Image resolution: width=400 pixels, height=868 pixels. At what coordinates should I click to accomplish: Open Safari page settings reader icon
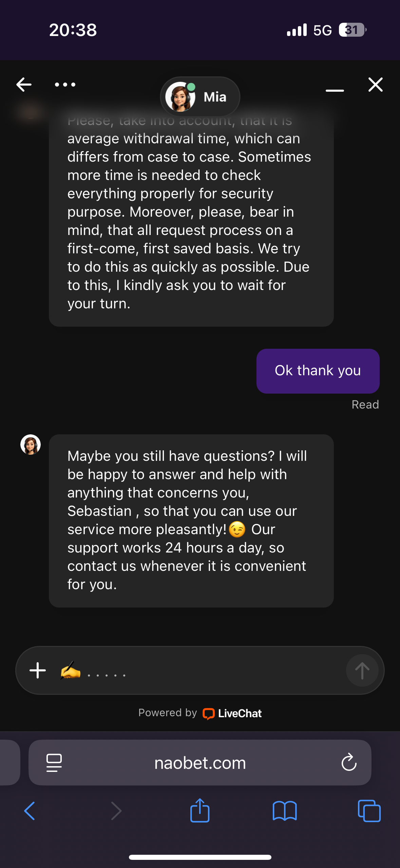coord(54,763)
